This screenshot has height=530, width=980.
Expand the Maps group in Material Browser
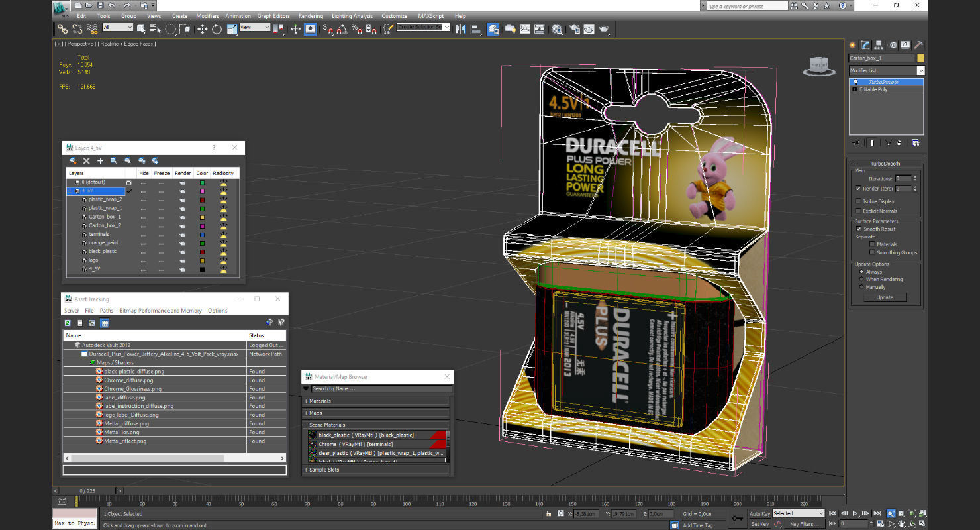point(376,413)
